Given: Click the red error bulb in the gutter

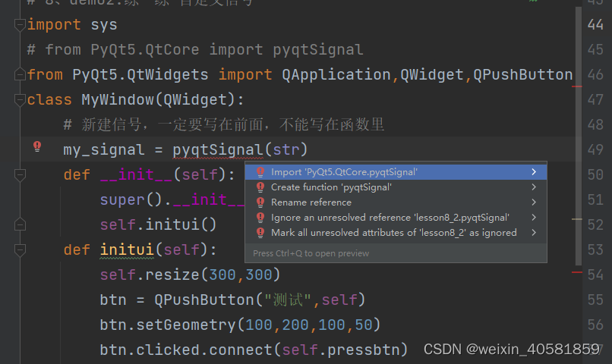Looking at the screenshot, I should (x=36, y=146).
